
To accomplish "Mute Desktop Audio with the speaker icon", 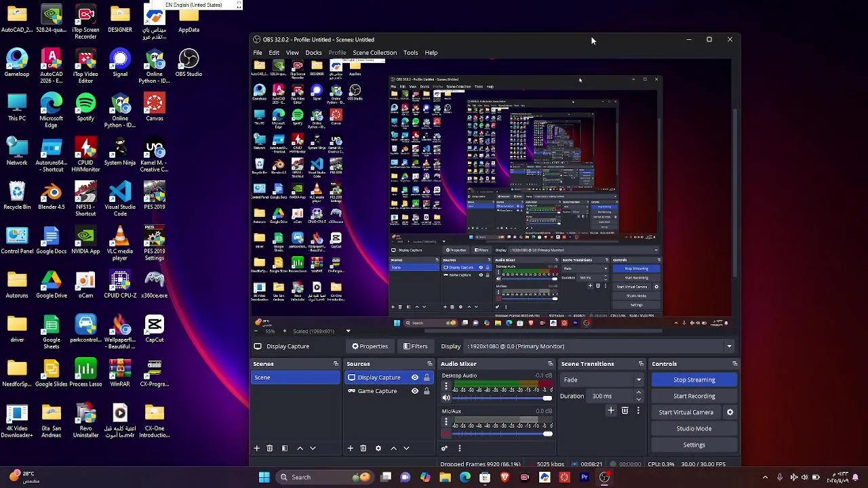I will pyautogui.click(x=446, y=398).
